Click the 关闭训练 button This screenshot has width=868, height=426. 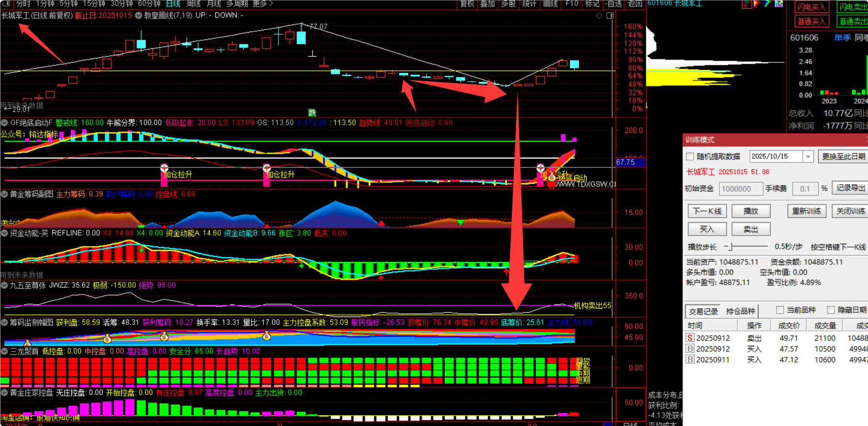(x=850, y=211)
